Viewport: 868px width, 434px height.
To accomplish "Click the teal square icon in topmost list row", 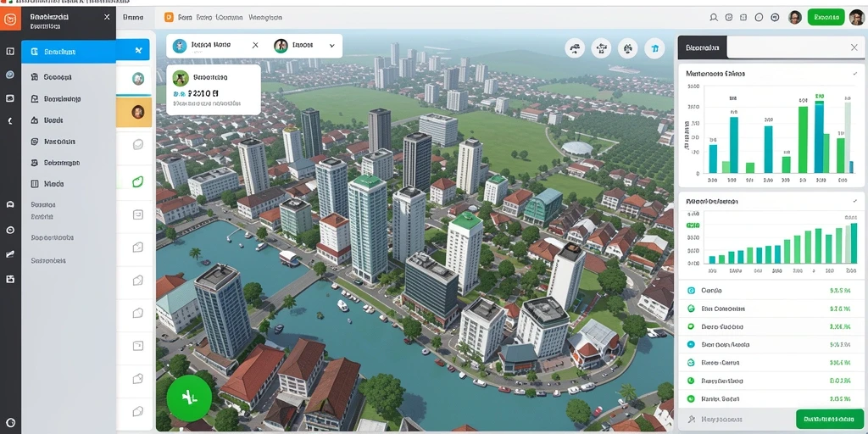I will pos(690,290).
